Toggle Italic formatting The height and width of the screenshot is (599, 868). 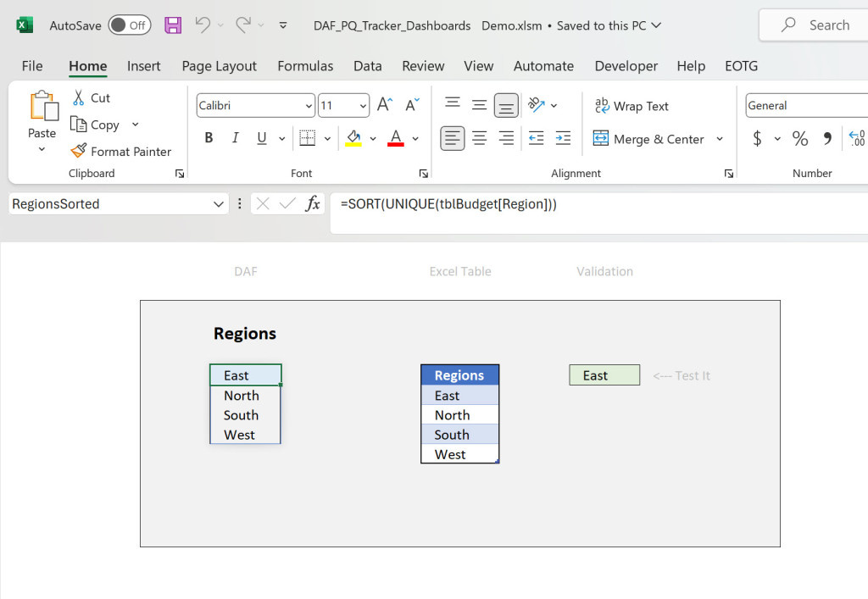pyautogui.click(x=236, y=138)
